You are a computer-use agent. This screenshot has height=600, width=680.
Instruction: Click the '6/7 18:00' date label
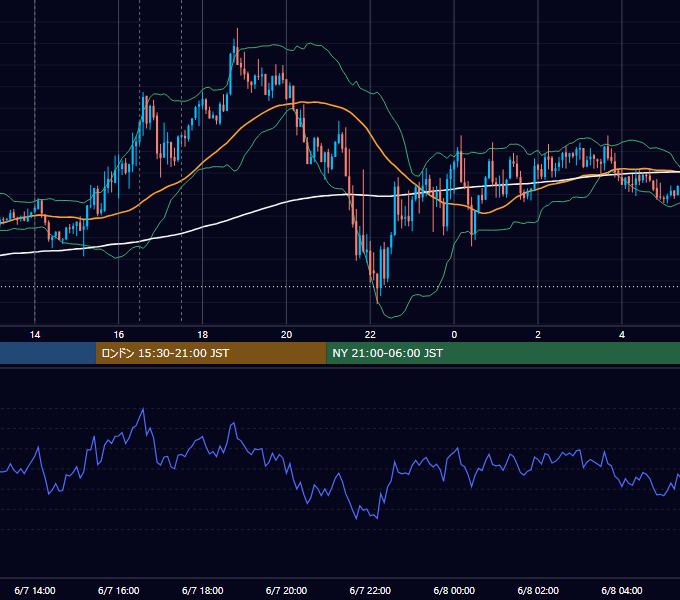203,590
